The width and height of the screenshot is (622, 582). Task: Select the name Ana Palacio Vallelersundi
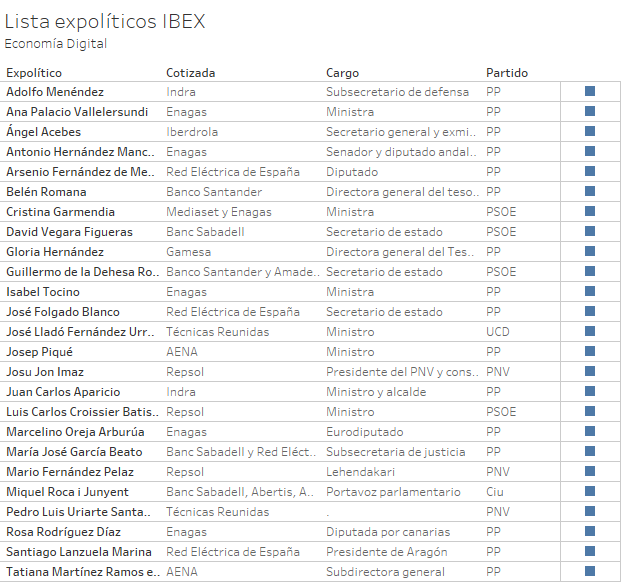pyautogui.click(x=77, y=112)
